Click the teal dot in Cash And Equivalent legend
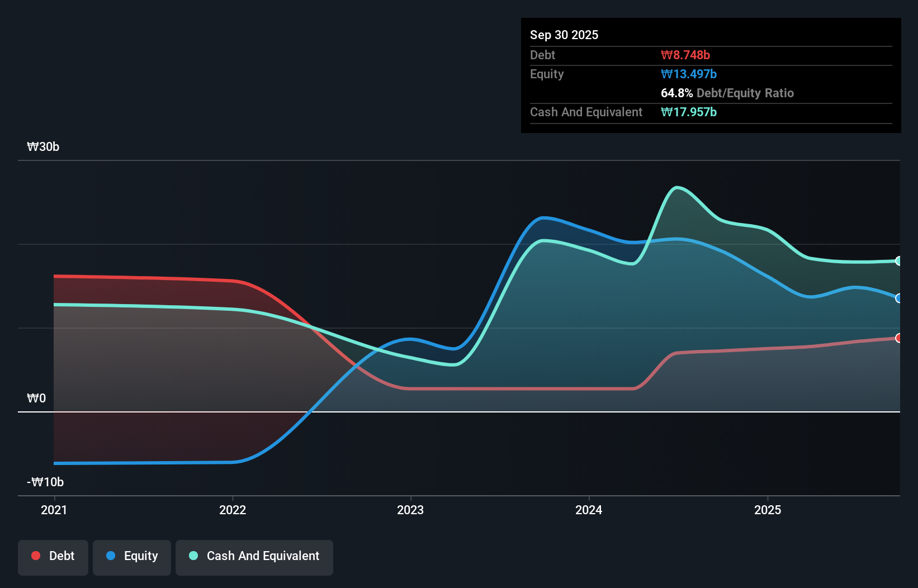This screenshot has height=588, width=918. tap(193, 556)
